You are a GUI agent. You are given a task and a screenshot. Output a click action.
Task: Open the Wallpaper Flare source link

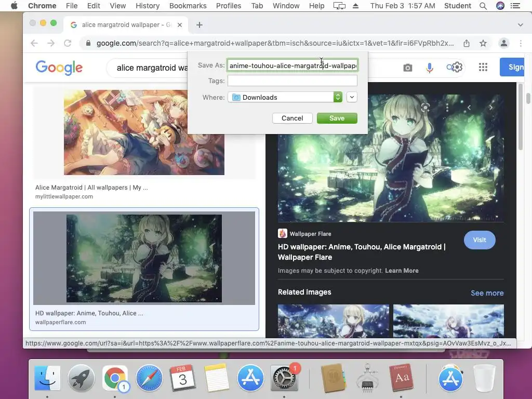pos(304,233)
